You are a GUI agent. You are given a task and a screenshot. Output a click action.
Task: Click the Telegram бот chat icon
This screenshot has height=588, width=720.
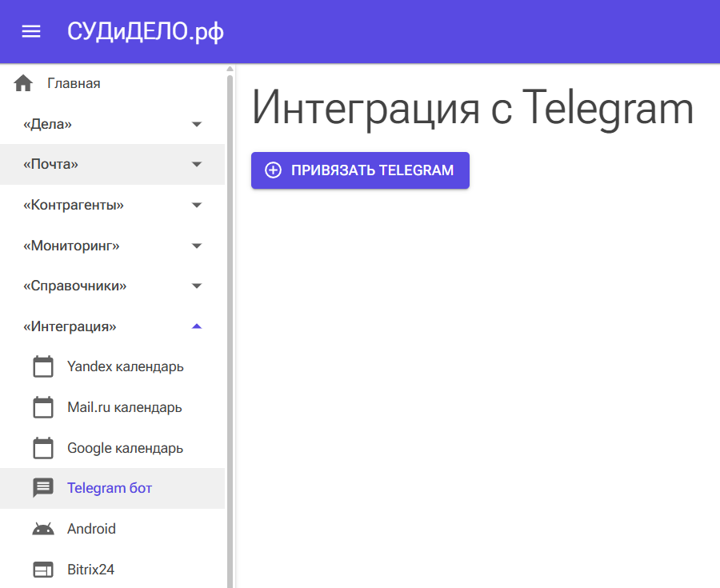pos(43,488)
